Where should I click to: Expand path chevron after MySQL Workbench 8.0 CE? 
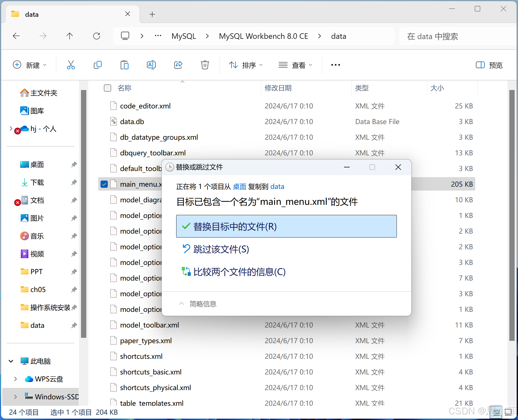(319, 36)
